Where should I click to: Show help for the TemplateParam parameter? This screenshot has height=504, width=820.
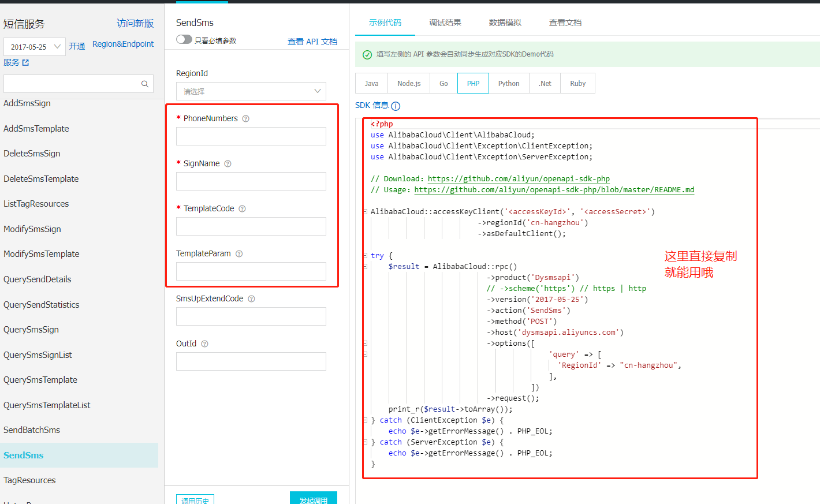[x=239, y=253]
